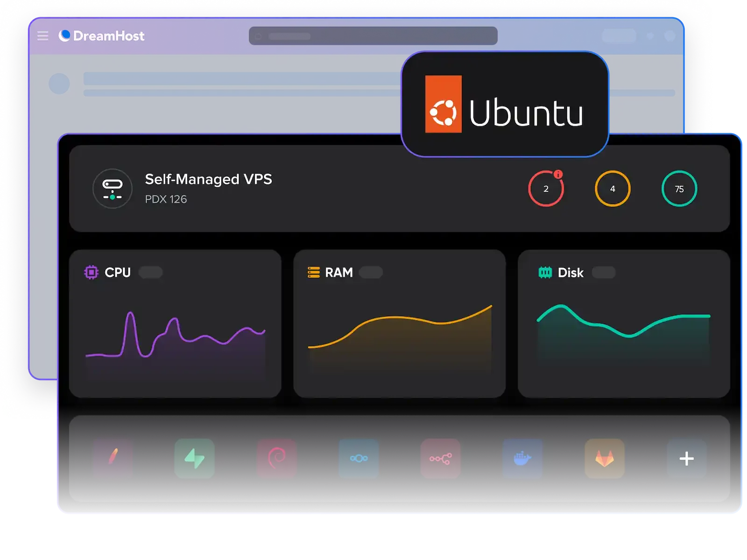Launch the red feather pen app icon
Viewport: 747px width, 560px height.
point(113,458)
